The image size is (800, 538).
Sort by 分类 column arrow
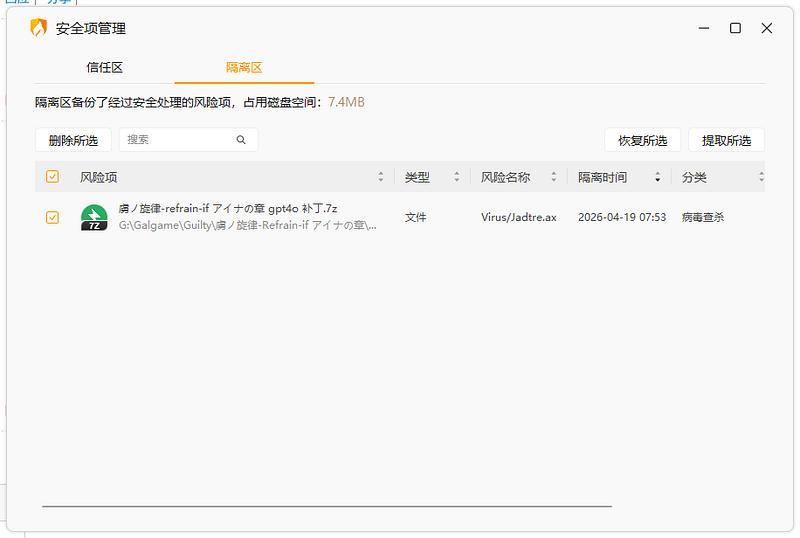pos(761,177)
